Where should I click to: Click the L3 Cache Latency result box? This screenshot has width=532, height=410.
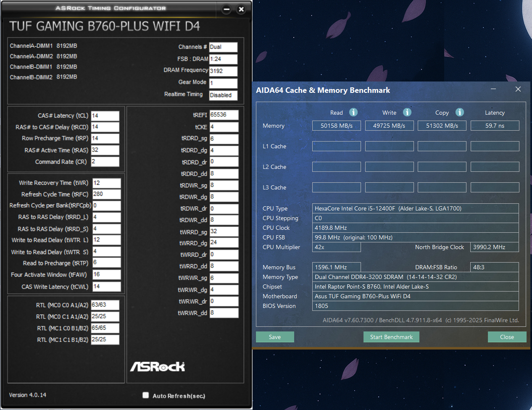pyautogui.click(x=495, y=187)
